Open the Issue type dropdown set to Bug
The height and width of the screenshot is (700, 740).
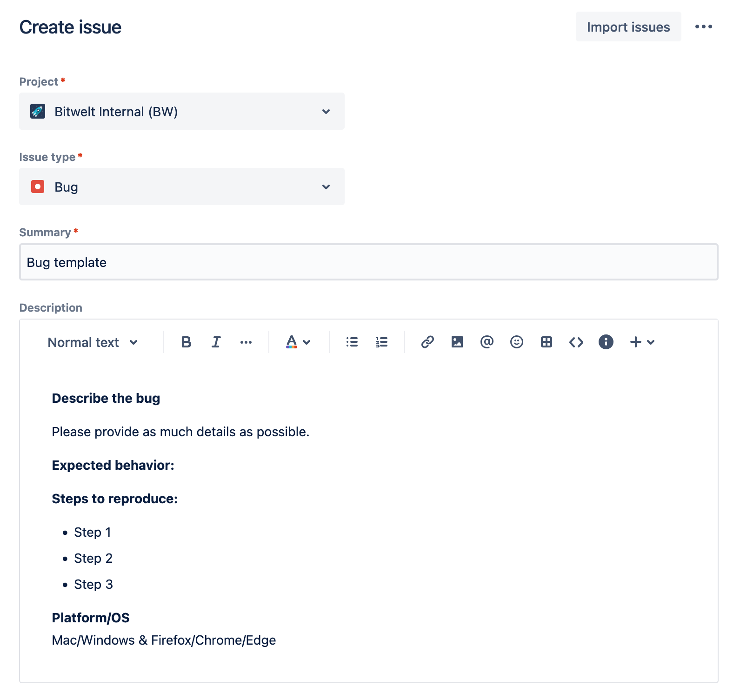[x=181, y=187]
